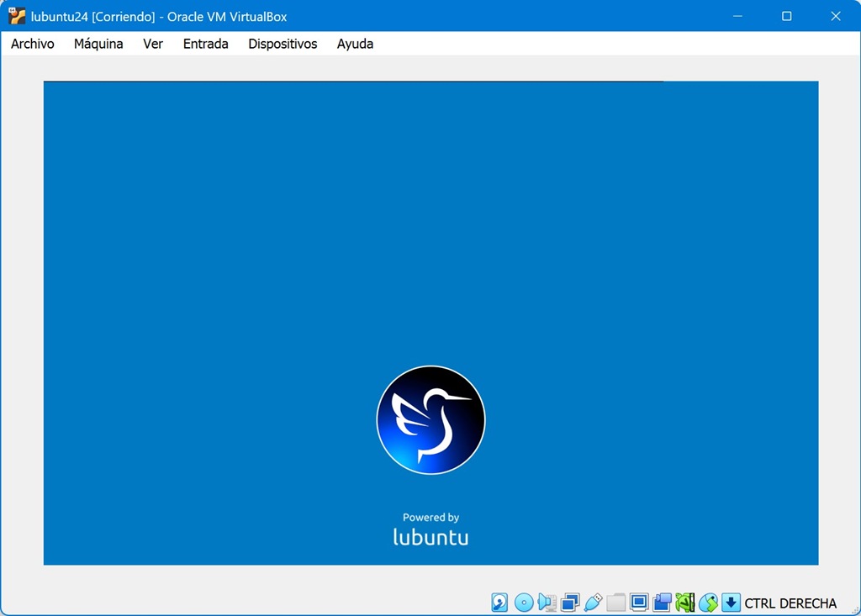861x616 pixels.
Task: Open the Archivo menu
Action: click(x=33, y=44)
